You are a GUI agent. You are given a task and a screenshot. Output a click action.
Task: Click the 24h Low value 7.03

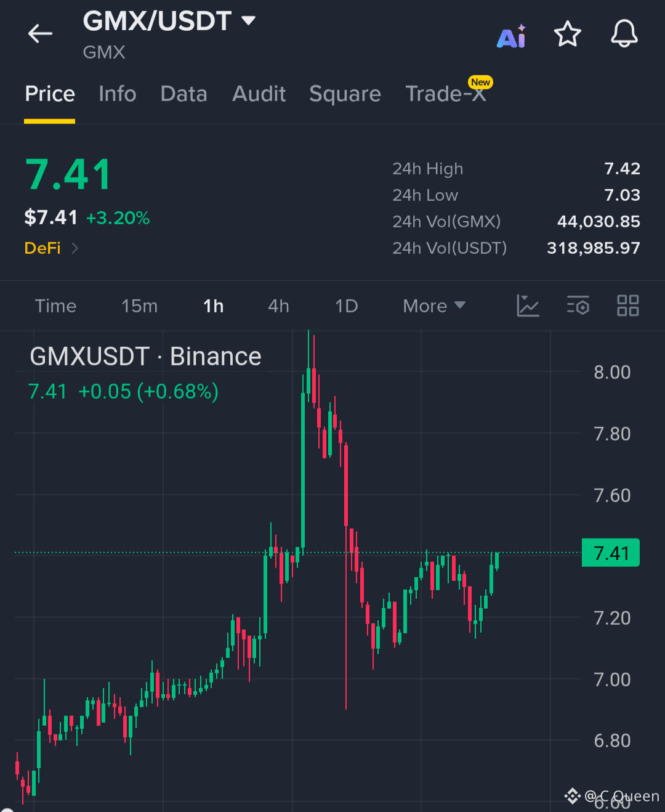click(622, 195)
